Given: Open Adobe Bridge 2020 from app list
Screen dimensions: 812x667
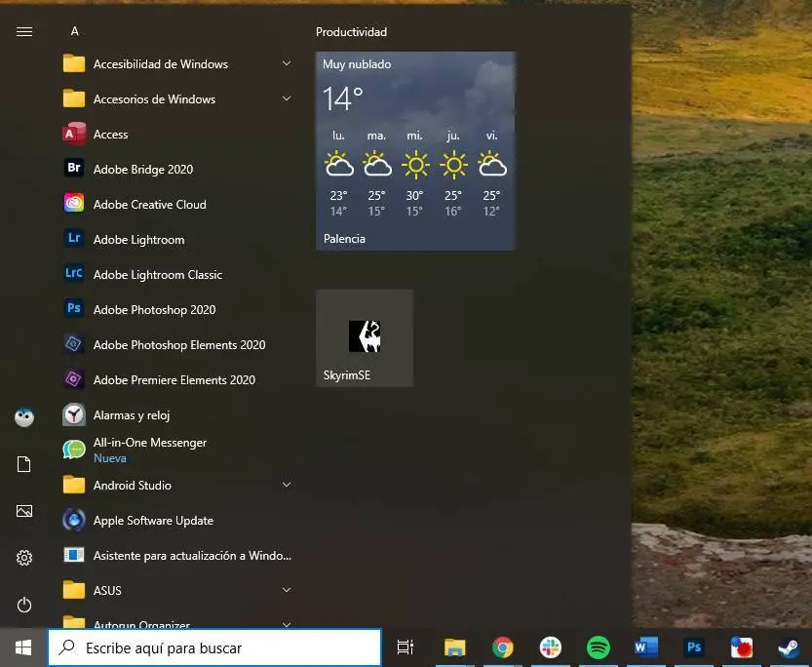Looking at the screenshot, I should tap(142, 170).
